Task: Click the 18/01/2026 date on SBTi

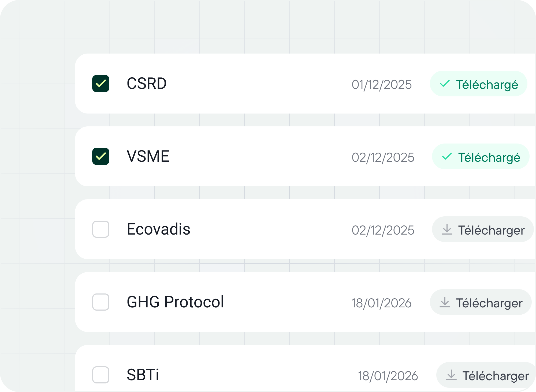Action: (388, 376)
